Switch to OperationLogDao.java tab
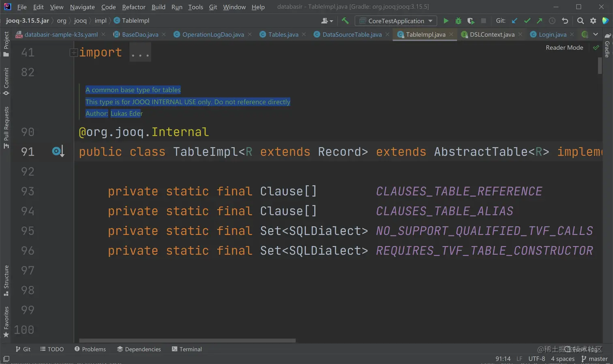The height and width of the screenshot is (364, 613). 213,34
